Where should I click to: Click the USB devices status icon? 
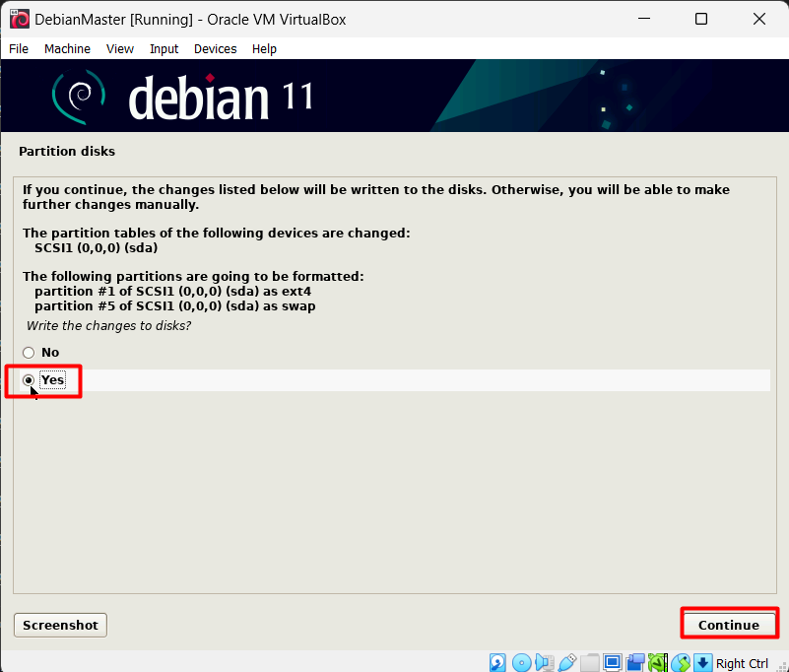(x=567, y=663)
